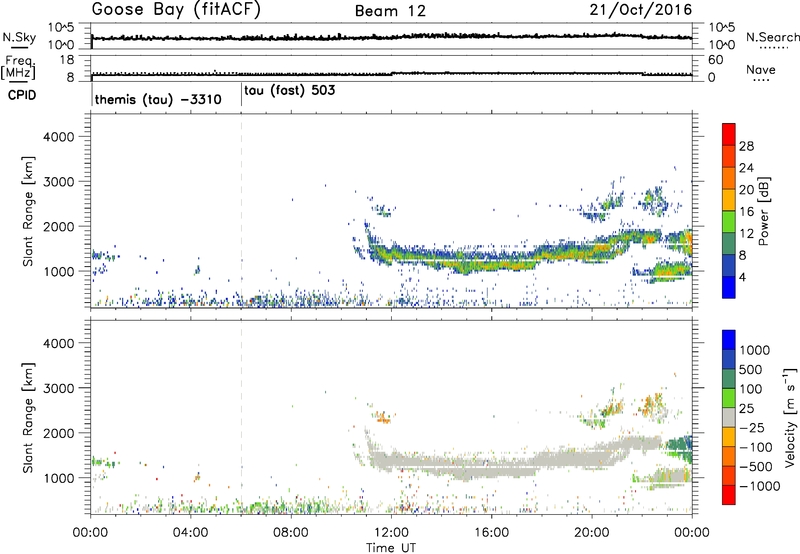The image size is (800, 554).
Task: Select the "themis (tau) -3310" CPID entry
Action: [x=158, y=99]
